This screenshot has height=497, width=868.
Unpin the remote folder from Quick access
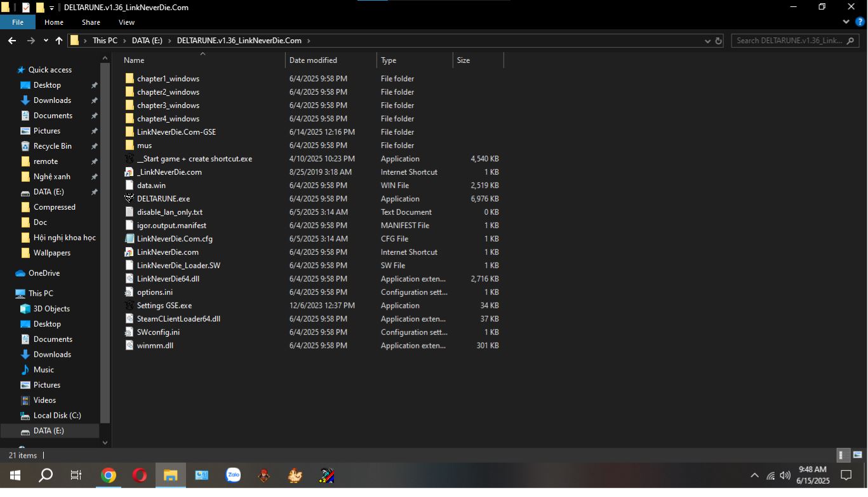tap(94, 161)
